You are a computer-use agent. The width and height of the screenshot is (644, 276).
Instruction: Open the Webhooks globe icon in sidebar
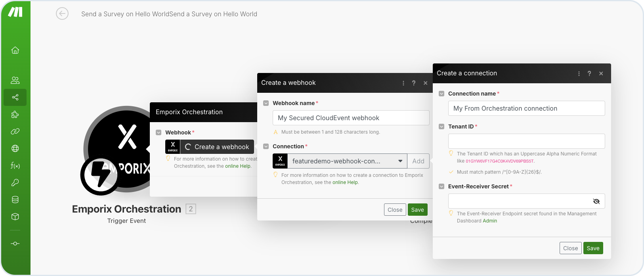pos(15,149)
